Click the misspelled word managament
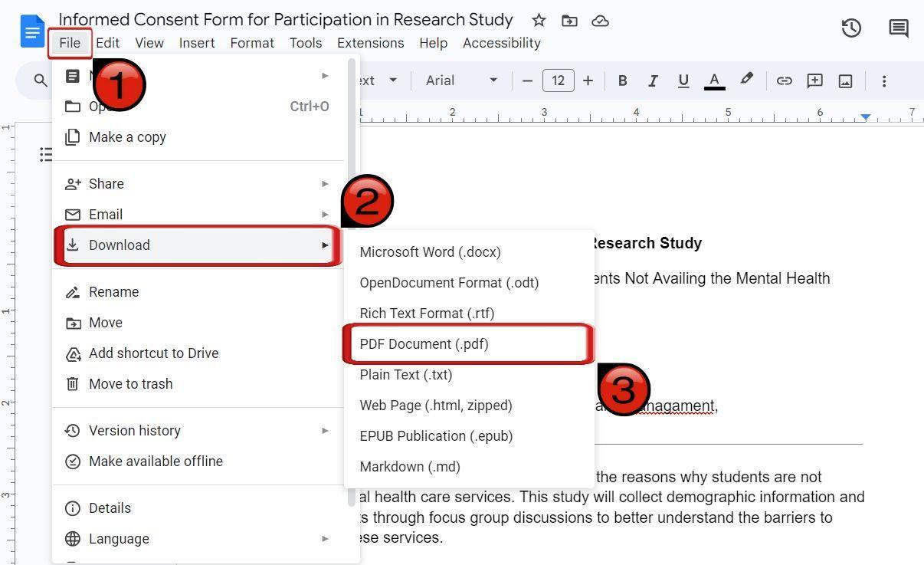Viewport: 924px width, 565px height. (x=677, y=406)
